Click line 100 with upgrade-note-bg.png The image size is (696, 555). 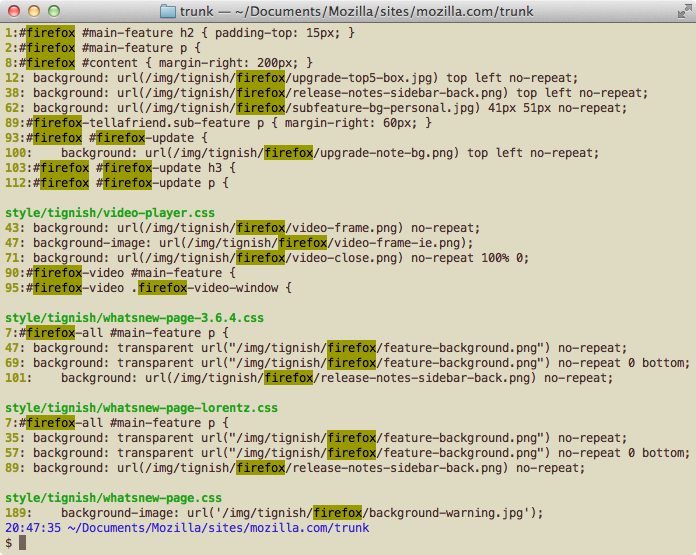pyautogui.click(x=302, y=153)
